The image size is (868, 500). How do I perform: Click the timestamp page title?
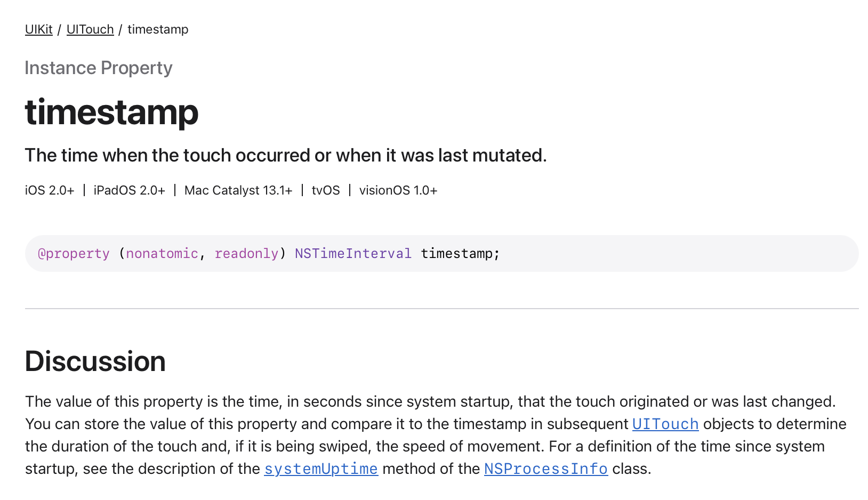111,112
